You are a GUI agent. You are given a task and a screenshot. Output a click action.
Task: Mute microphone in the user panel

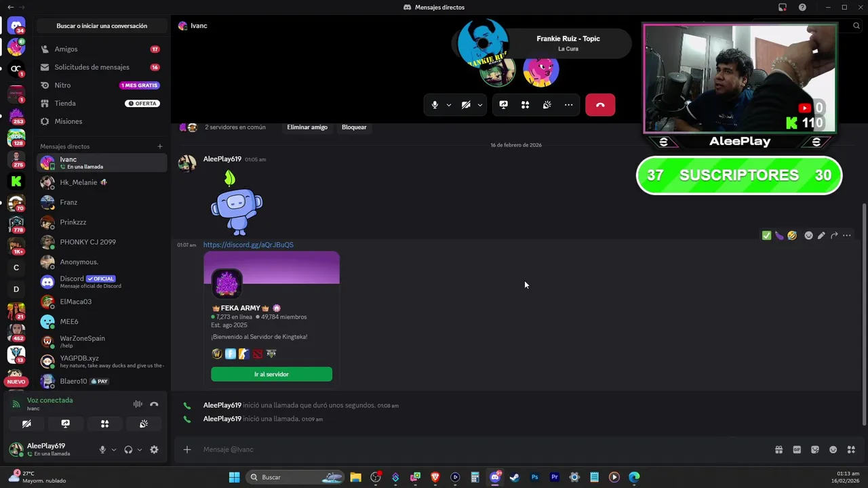(102, 449)
